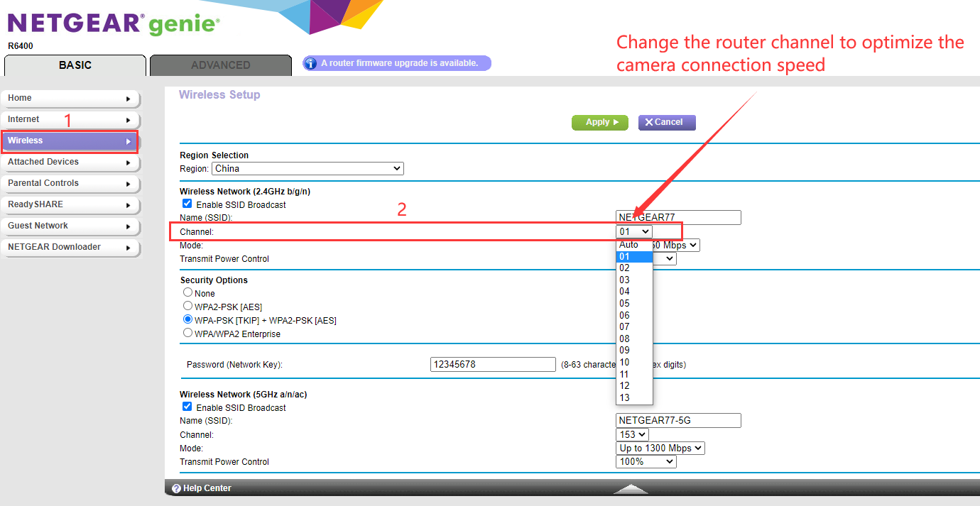980x506 pixels.
Task: Click the Region Selection heading
Action: (x=214, y=155)
